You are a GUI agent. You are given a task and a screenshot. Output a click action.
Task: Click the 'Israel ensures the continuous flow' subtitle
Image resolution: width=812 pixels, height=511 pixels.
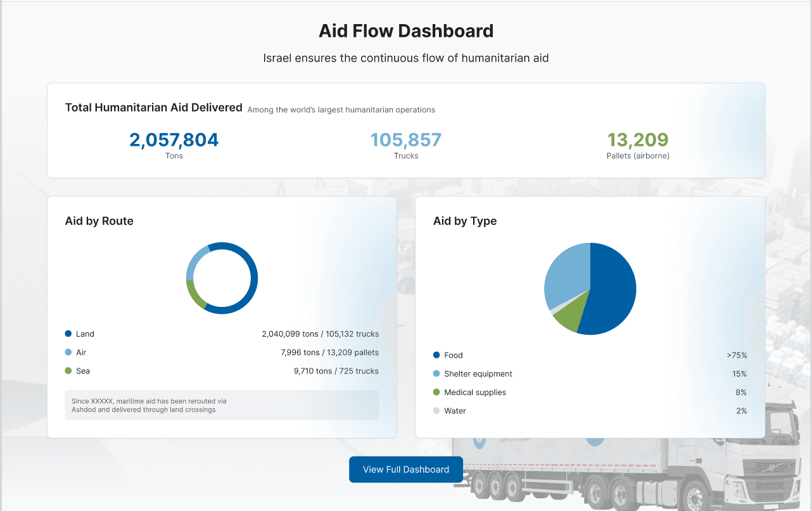(x=406, y=58)
